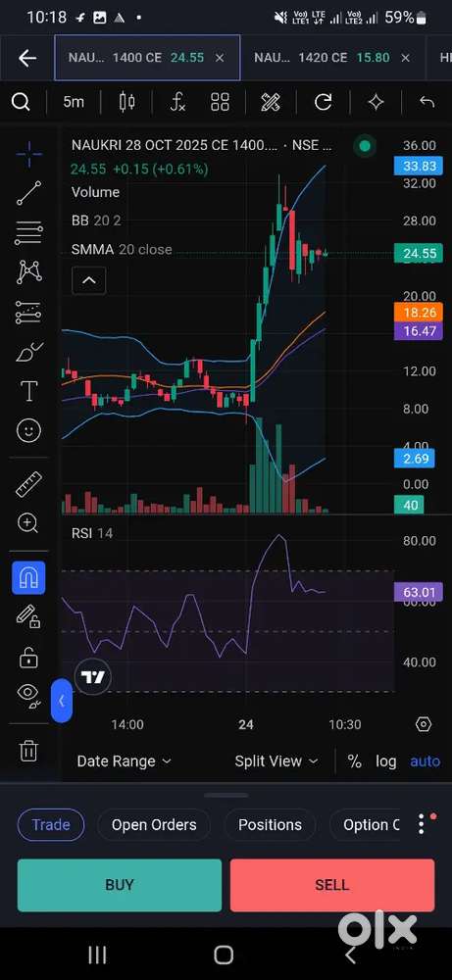Image resolution: width=452 pixels, height=980 pixels.
Task: Close the 1400 CE tab
Action: pos(220,58)
